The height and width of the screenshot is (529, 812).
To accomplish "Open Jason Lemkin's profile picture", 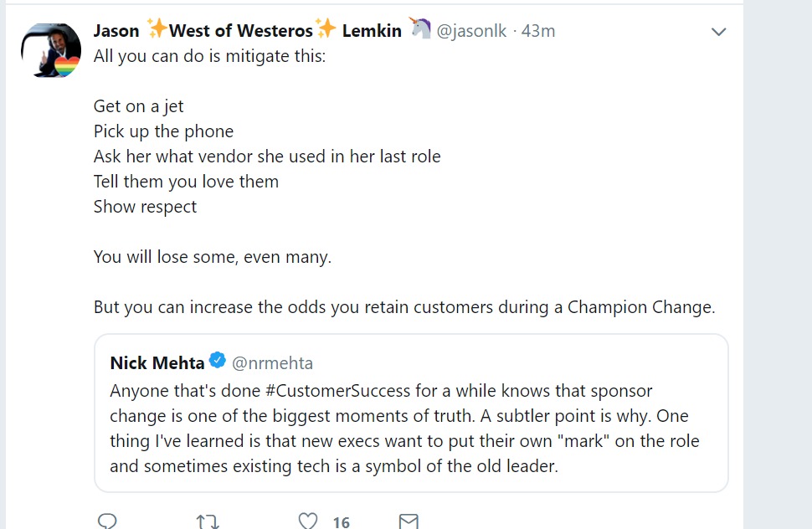I will pyautogui.click(x=50, y=50).
